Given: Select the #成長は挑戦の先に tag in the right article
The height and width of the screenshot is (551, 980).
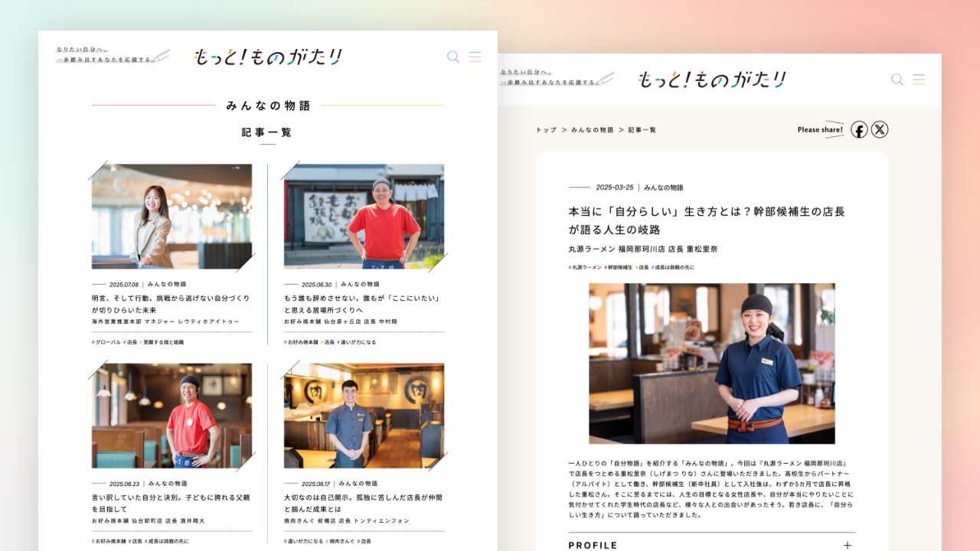Looking at the screenshot, I should [672, 267].
